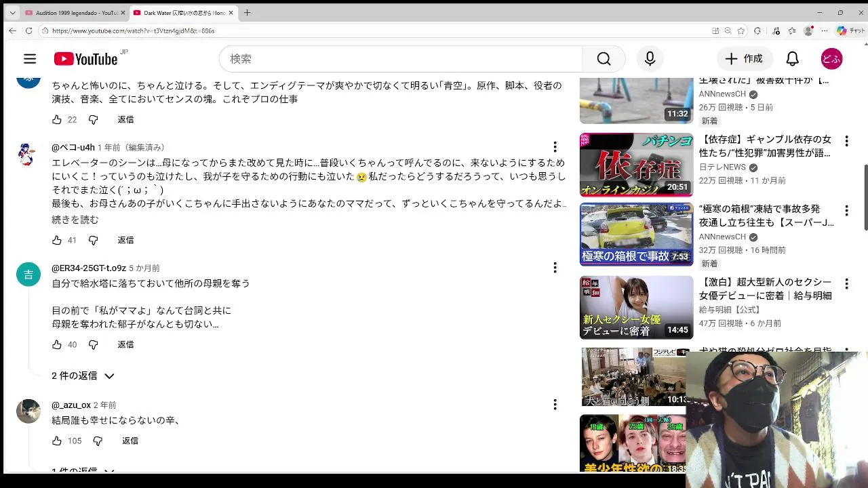The image size is (868, 488).
Task: Add page to favorites star
Action: pyautogui.click(x=741, y=30)
